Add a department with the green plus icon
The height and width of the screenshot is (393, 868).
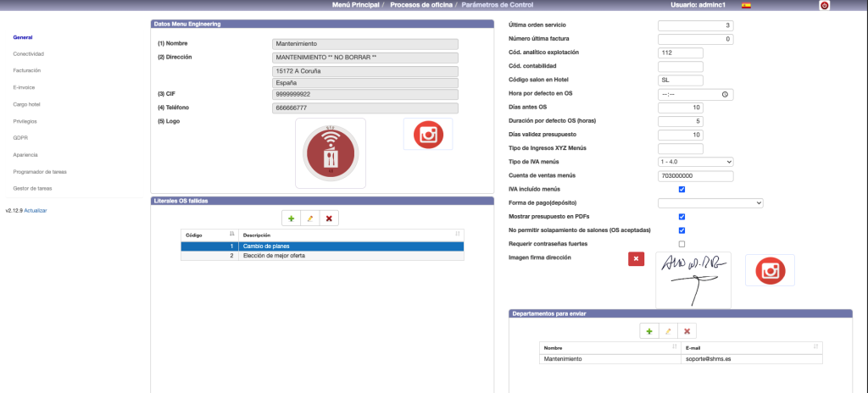click(649, 331)
